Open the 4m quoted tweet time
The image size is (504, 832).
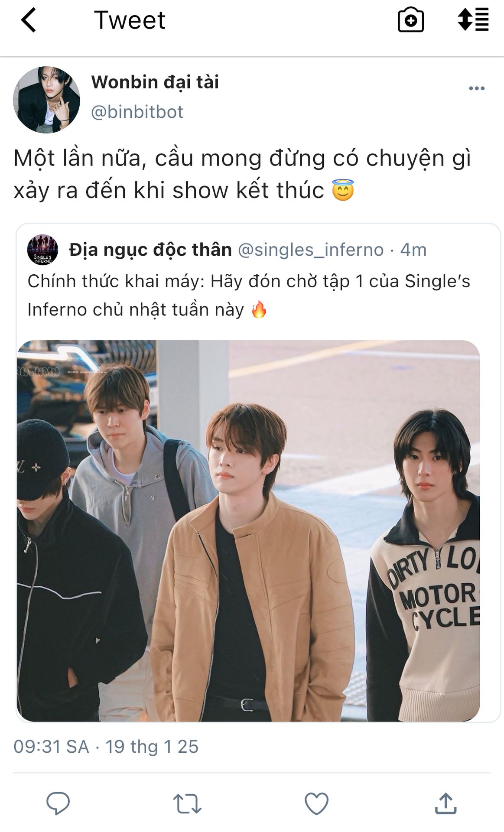(x=413, y=250)
